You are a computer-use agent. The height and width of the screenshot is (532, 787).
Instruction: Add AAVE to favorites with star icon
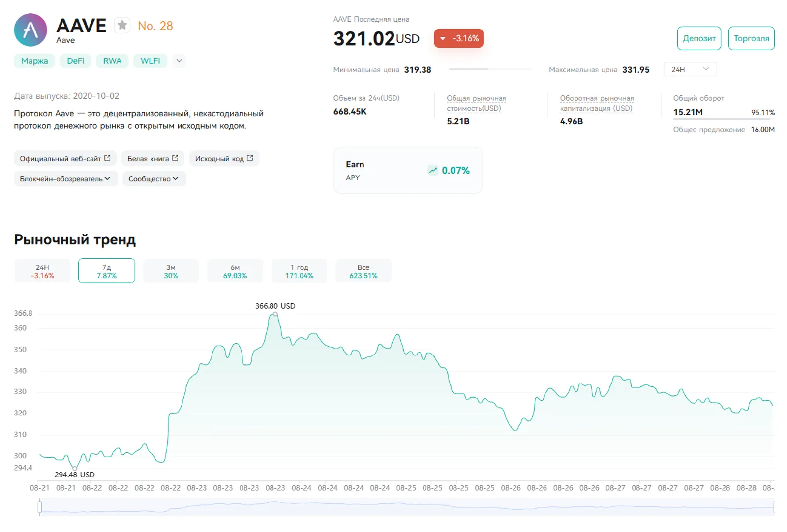pos(122,25)
